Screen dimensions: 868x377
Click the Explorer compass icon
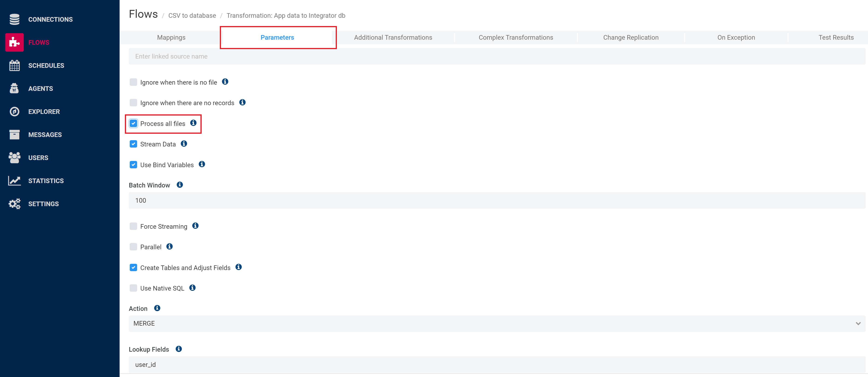15,112
